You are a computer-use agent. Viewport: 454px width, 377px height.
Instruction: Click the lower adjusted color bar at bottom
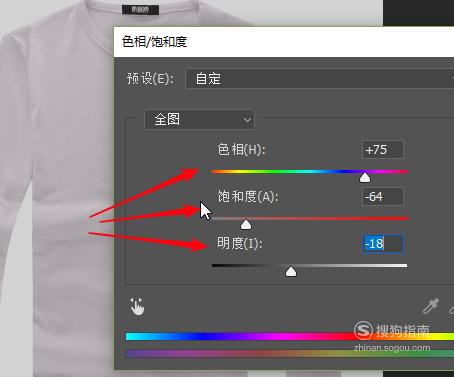coord(290,353)
